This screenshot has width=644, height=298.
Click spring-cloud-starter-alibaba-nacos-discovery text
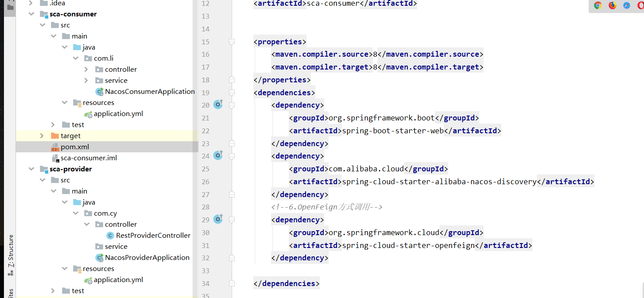click(x=439, y=182)
